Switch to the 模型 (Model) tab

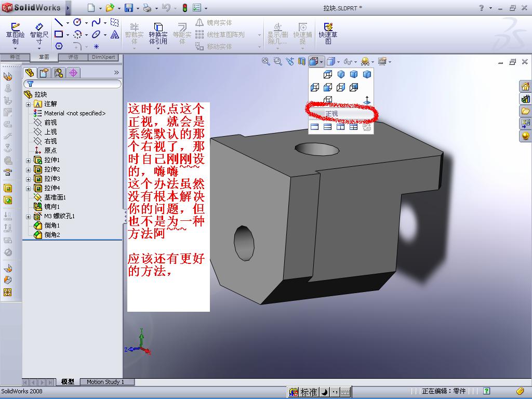pyautogui.click(x=68, y=382)
